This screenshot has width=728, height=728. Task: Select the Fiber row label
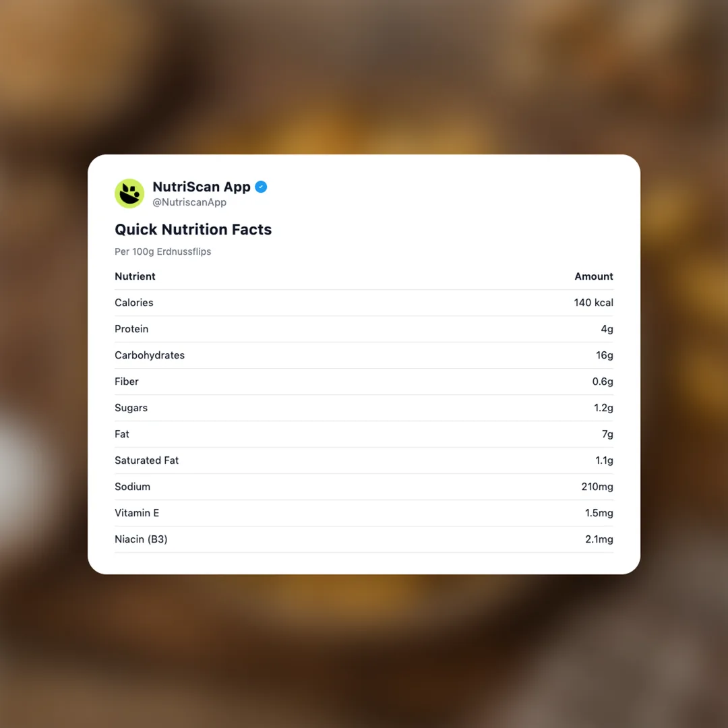(x=127, y=382)
